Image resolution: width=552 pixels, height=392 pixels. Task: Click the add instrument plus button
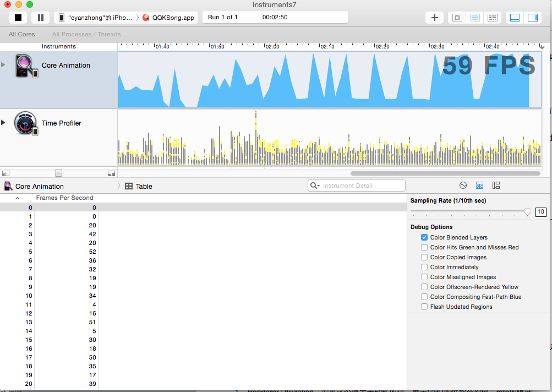434,18
